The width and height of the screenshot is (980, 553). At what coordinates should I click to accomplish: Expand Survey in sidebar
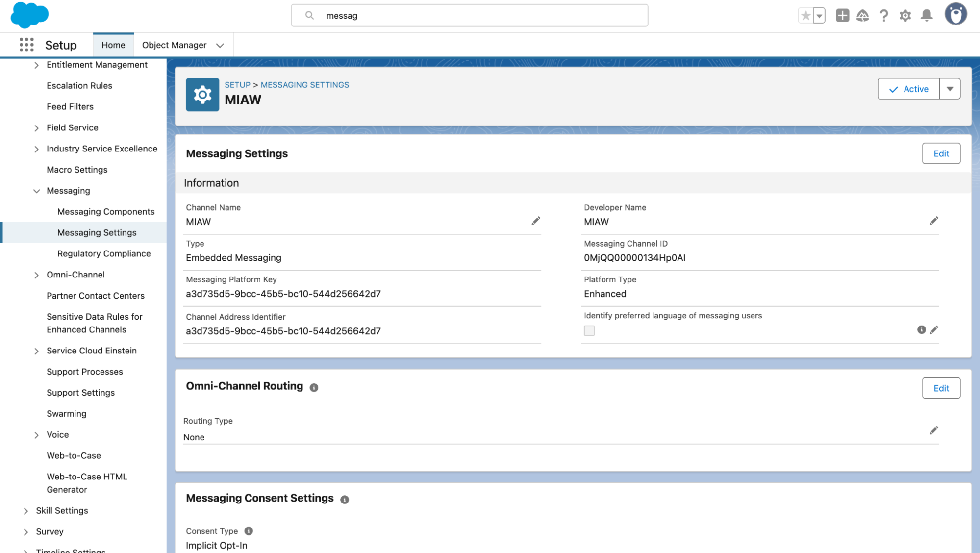coord(25,532)
